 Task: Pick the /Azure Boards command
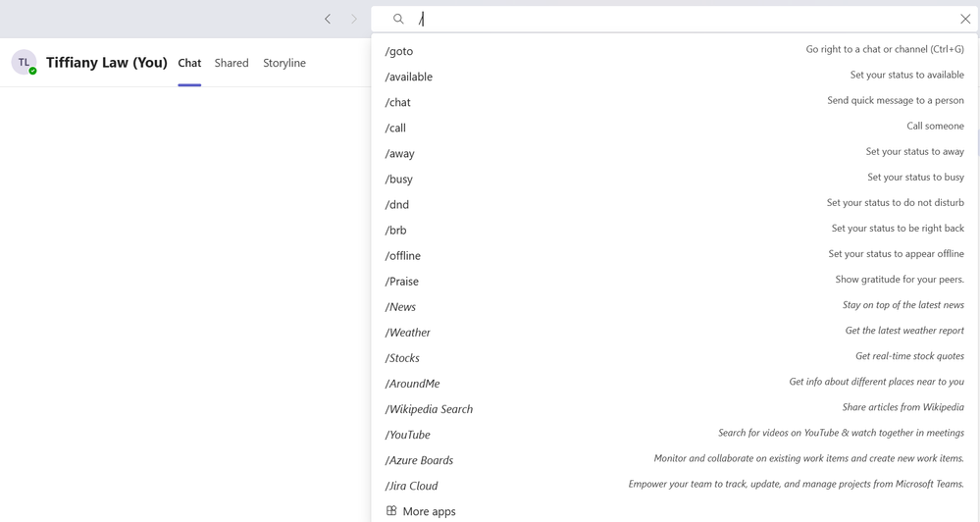click(x=675, y=461)
